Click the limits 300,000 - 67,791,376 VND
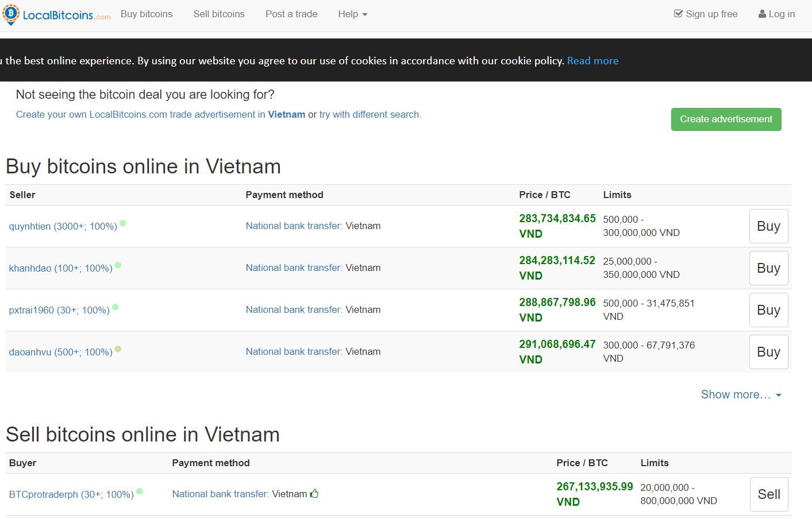Screen dimensions: 812x519 649,352
